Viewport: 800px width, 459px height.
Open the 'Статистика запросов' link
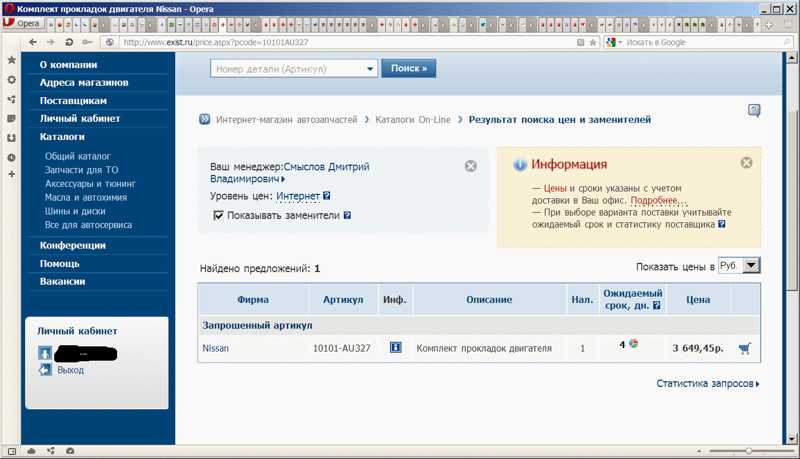click(x=707, y=384)
